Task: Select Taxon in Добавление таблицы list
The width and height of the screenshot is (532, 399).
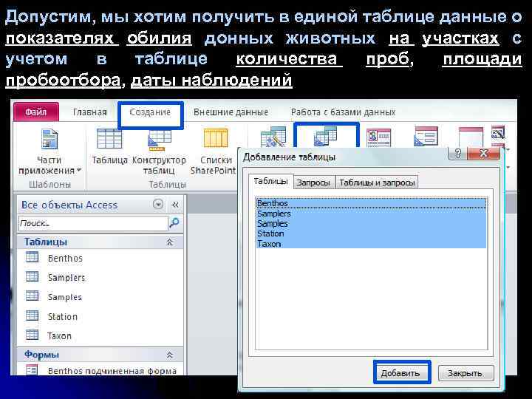Action: coord(371,244)
